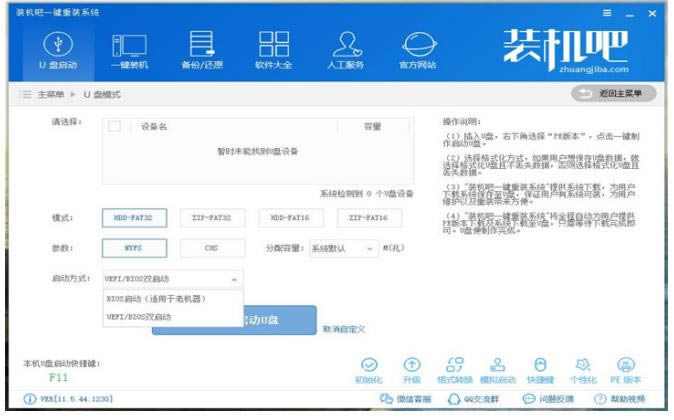Open QQ交流群 in status bar
The width and height of the screenshot is (674, 420).
click(x=473, y=399)
